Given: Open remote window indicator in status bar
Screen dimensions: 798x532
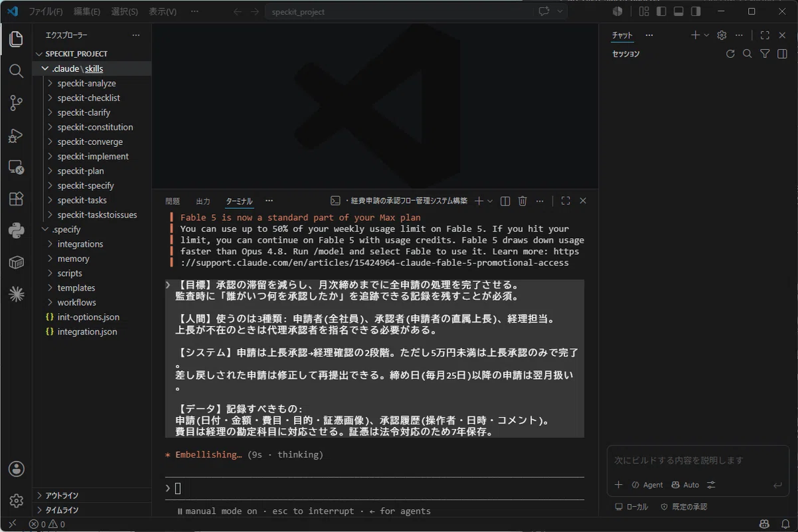Looking at the screenshot, I should 12,524.
